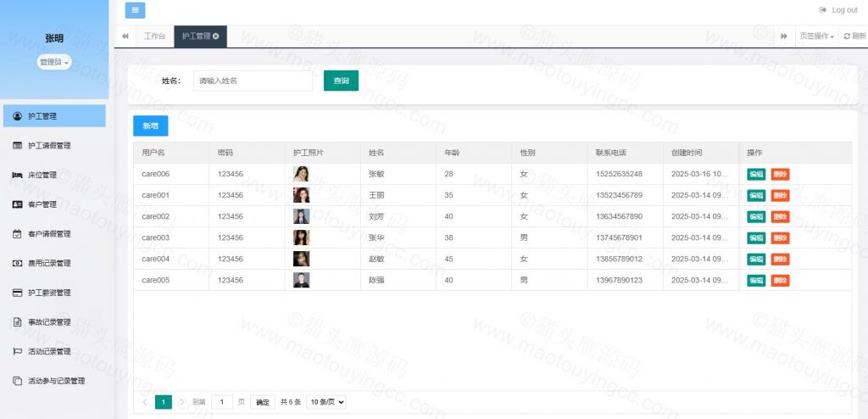Screen dimensions: 868x419
Task: Edit the care003 row with 编辑
Action: tap(756, 237)
